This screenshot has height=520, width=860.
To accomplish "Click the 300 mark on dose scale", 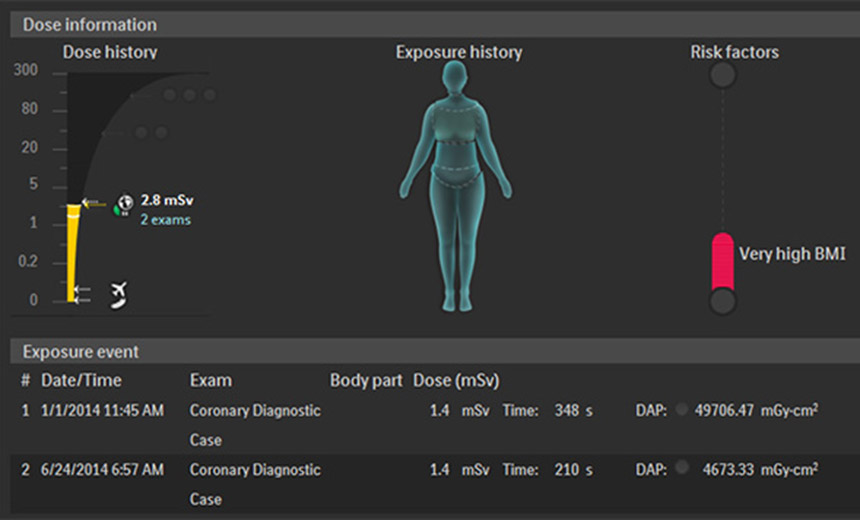I will coord(26,70).
